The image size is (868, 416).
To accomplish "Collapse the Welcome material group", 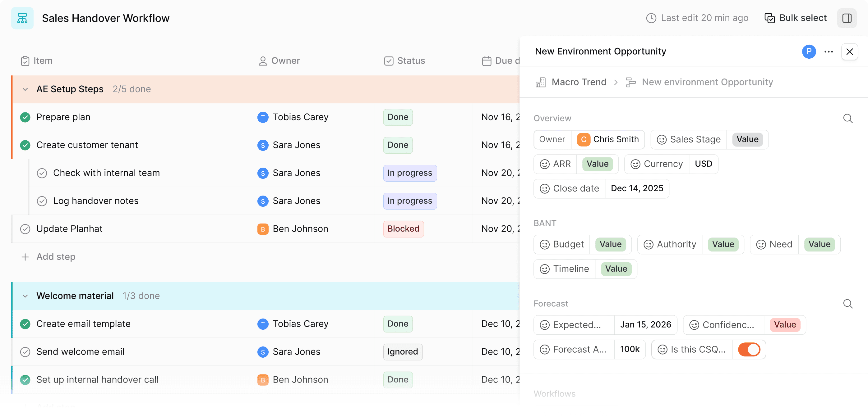I will pyautogui.click(x=25, y=296).
